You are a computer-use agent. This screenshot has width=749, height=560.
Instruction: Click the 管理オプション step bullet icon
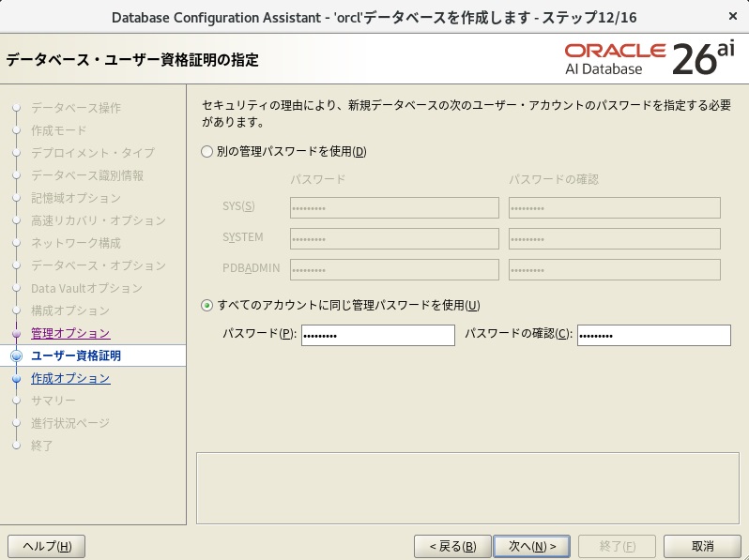click(16, 333)
